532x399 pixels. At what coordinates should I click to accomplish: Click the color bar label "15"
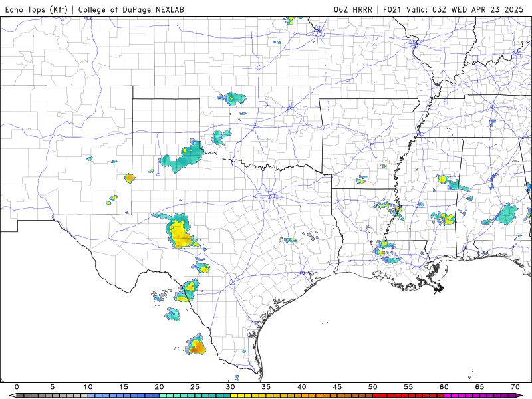(124, 387)
